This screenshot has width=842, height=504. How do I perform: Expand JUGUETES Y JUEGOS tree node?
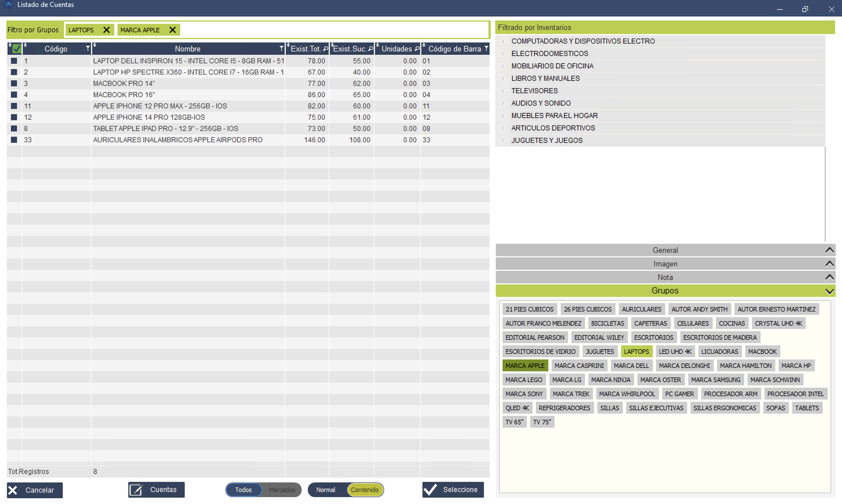(503, 140)
